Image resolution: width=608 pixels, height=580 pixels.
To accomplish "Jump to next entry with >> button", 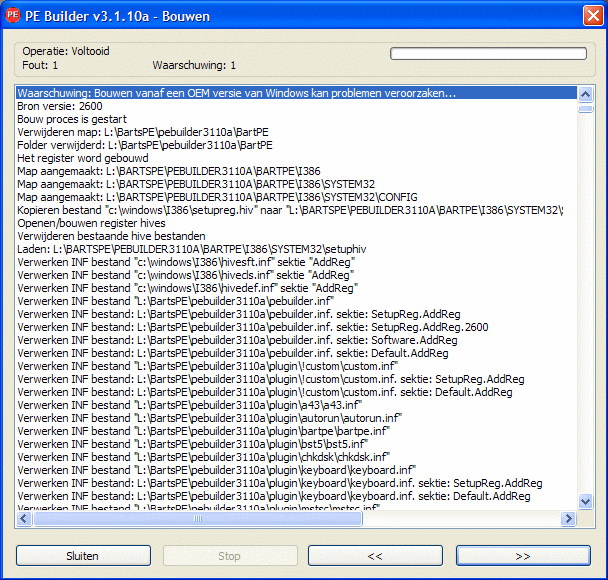I will 523,556.
